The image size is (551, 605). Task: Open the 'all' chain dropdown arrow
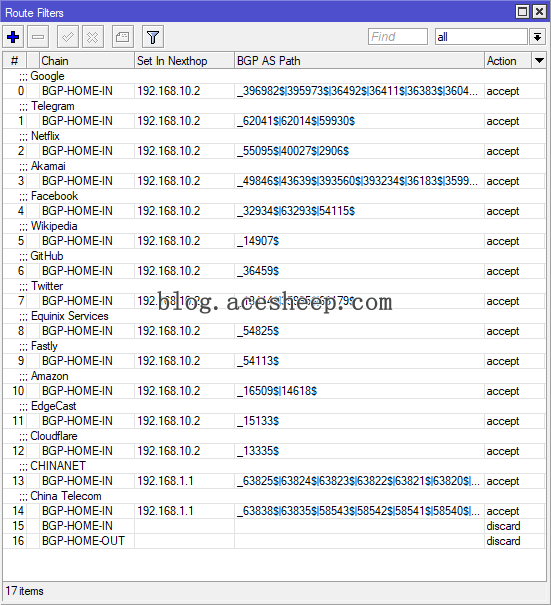coord(537,37)
